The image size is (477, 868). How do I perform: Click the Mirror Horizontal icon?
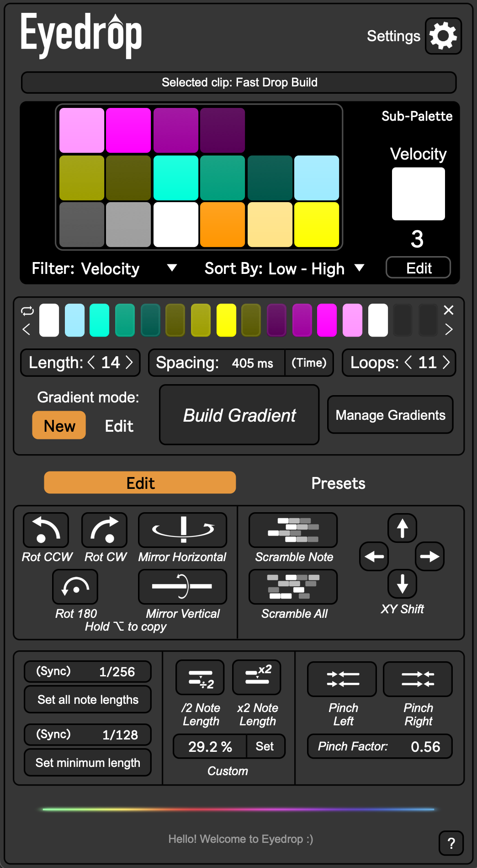(183, 530)
